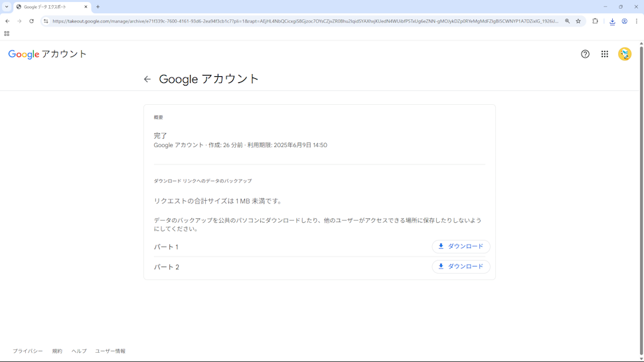This screenshot has width=644, height=362.
Task: Click the 完了 status text
Action: coord(160,135)
